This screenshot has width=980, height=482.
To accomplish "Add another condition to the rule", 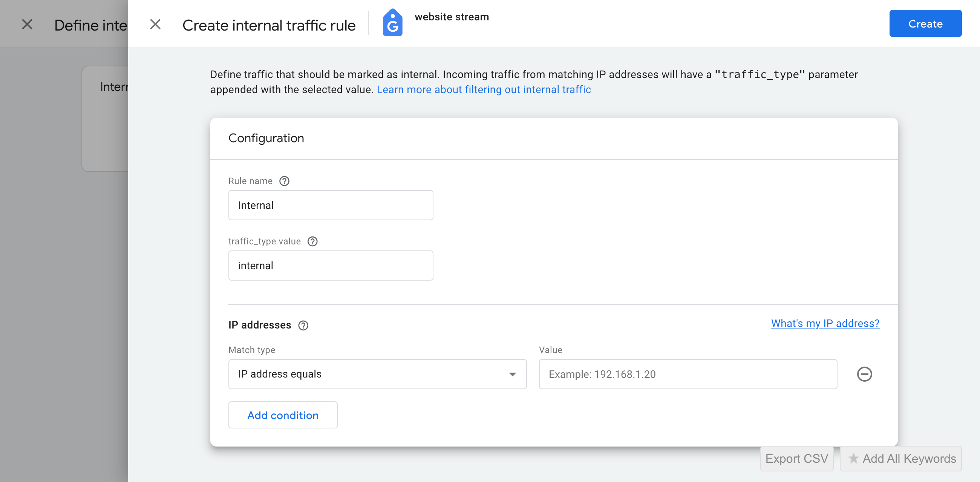I will click(x=283, y=415).
